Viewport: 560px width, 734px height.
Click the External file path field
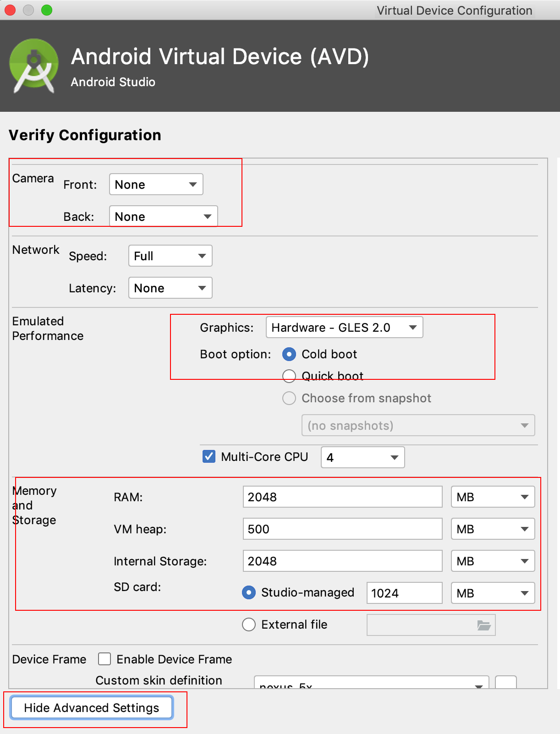pyautogui.click(x=431, y=625)
